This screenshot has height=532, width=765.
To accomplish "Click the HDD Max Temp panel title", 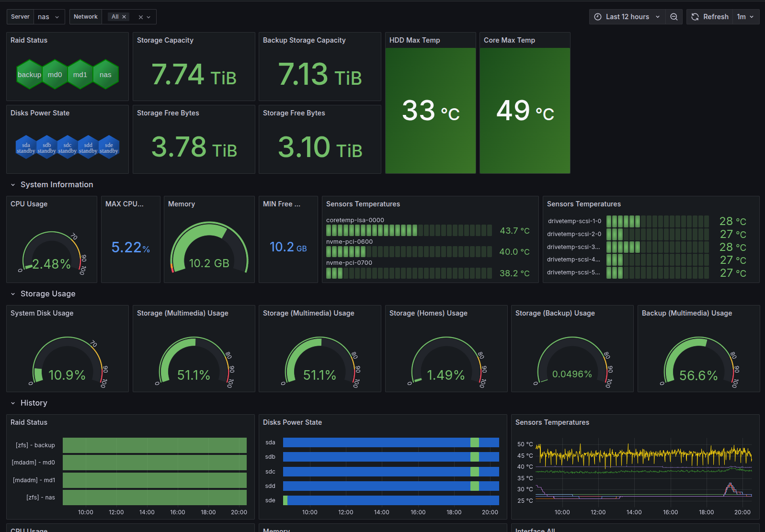I will 415,40.
